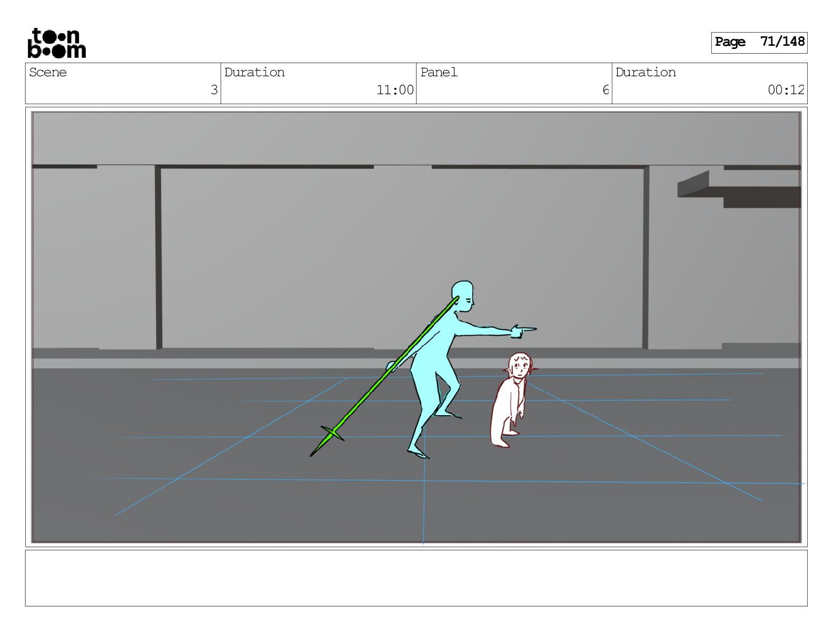Click the panel duration value 00:12
Screen dimensions: 834x644
pos(786,90)
